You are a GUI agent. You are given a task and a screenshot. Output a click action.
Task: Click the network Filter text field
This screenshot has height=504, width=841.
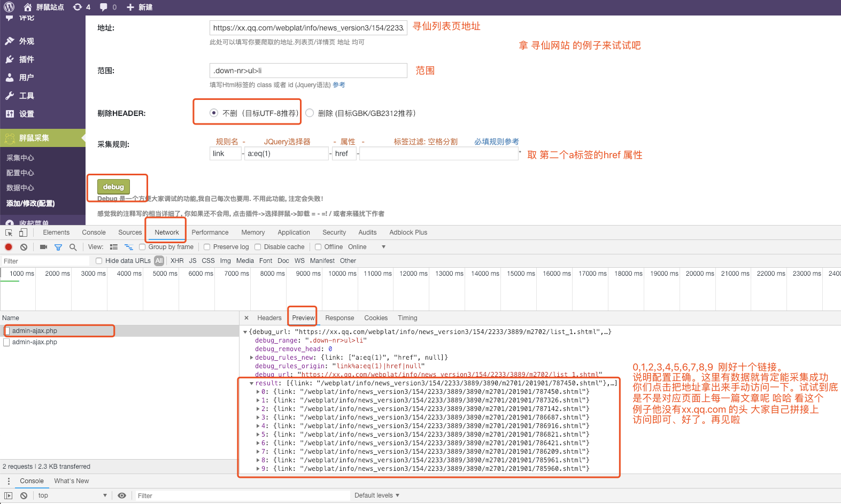click(x=45, y=261)
